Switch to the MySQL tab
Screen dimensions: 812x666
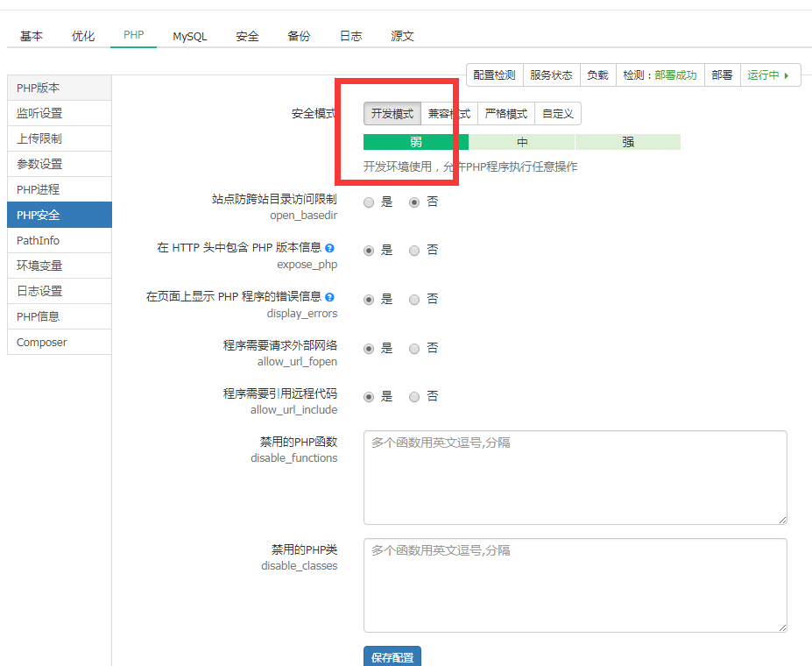(x=189, y=36)
